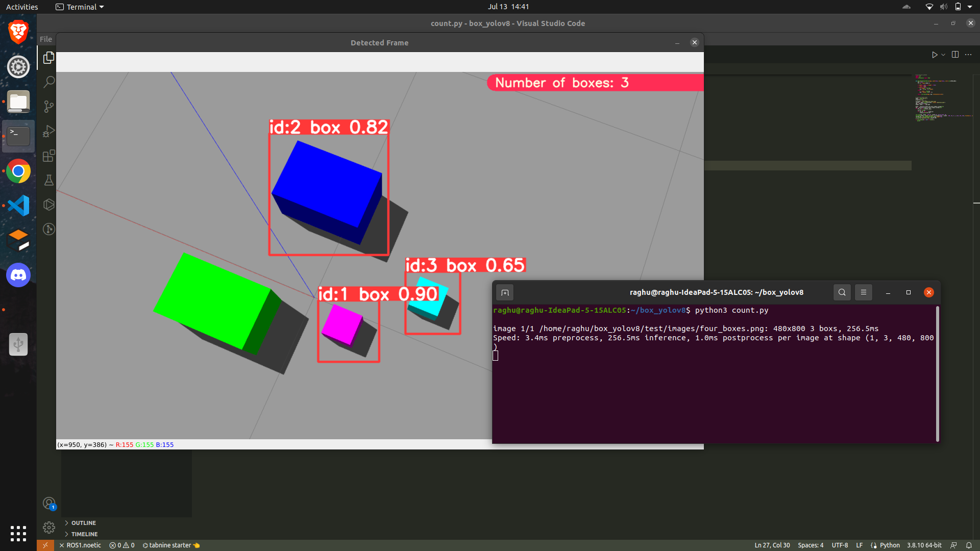Click the Python 3.8.10 64-bit interpreter selector

924,545
